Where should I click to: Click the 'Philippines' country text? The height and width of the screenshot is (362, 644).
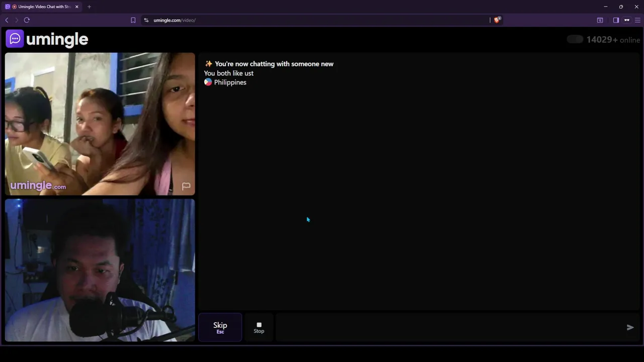click(230, 82)
